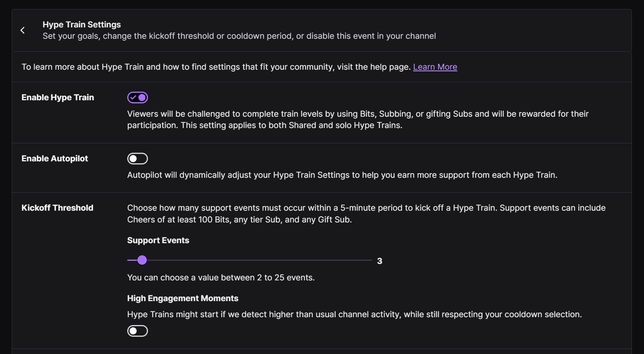Click the Enable Hype Train label
This screenshot has width=644, height=354.
(58, 98)
